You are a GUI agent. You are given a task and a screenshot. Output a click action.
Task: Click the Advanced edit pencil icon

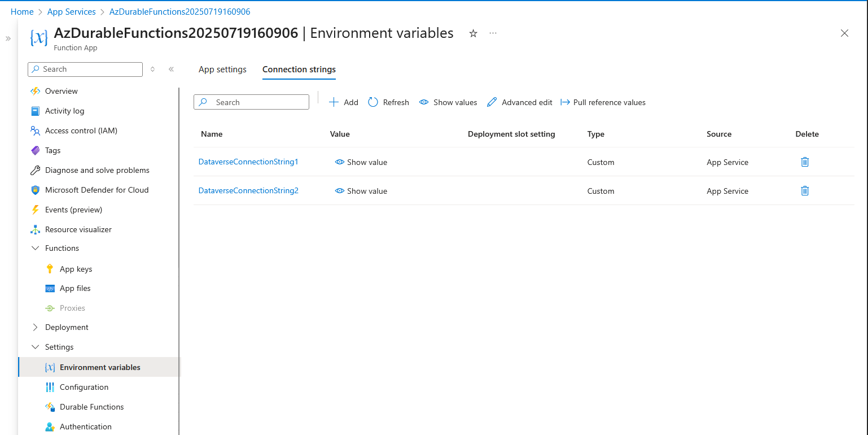[x=492, y=102]
